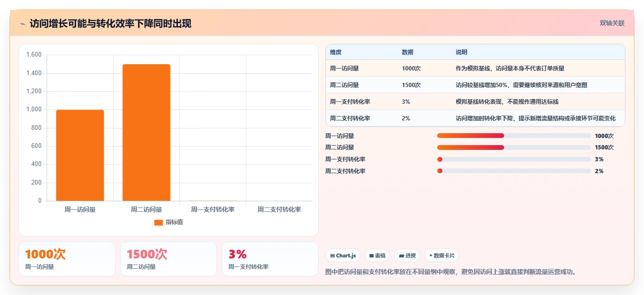Click the 周一访问量 x-axis label

(x=80, y=209)
